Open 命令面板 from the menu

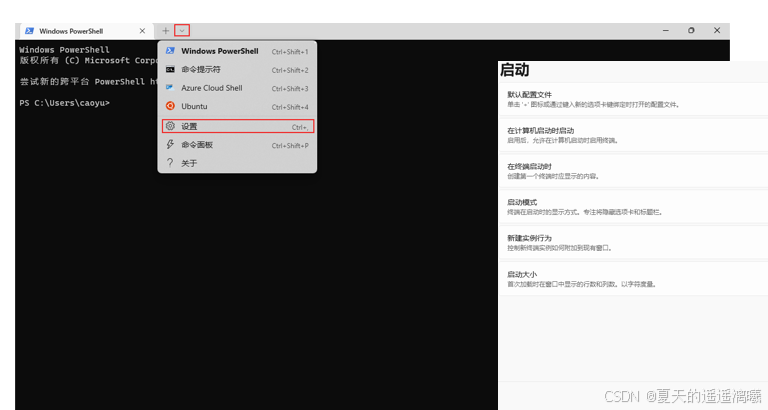[237, 145]
